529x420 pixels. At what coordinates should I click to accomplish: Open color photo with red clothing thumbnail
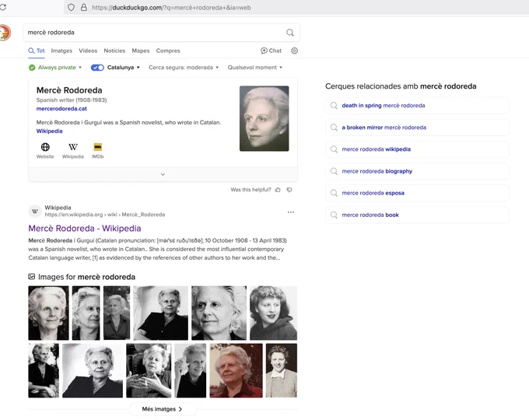tap(236, 370)
